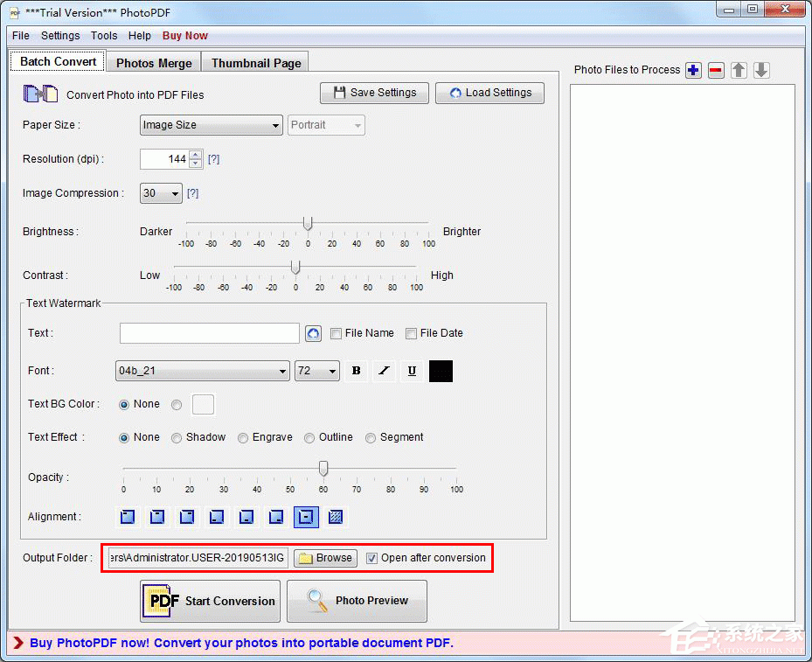Click the Buy Now menu item
The width and height of the screenshot is (812, 662).
tap(185, 36)
